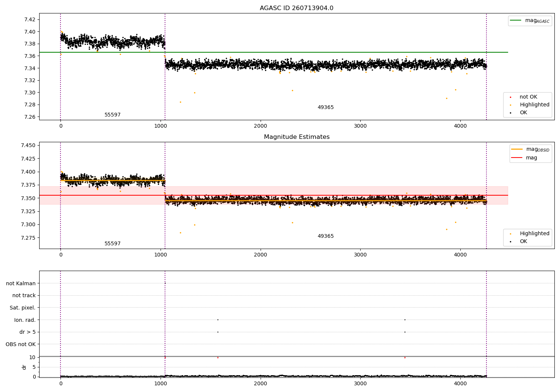This screenshot has width=560, height=392.
Task: Click the 10 tick on the dr axis
Action: 32,357
